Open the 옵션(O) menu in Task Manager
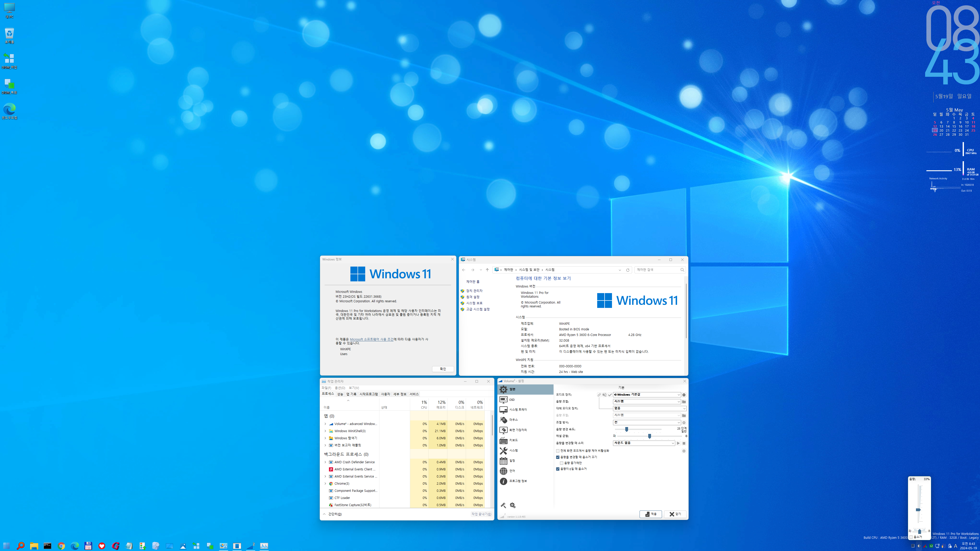Viewport: 980px width, 551px height. (x=340, y=388)
